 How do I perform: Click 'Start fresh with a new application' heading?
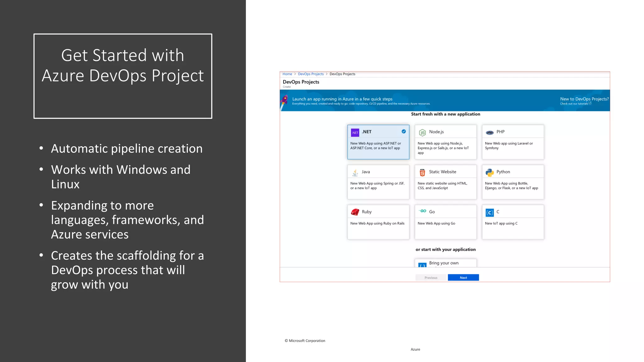[x=445, y=114]
